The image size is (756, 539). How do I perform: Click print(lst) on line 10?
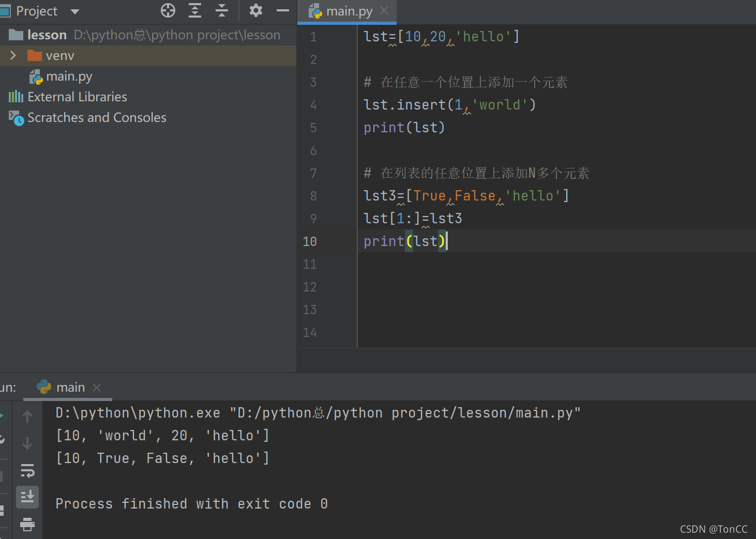(x=404, y=241)
